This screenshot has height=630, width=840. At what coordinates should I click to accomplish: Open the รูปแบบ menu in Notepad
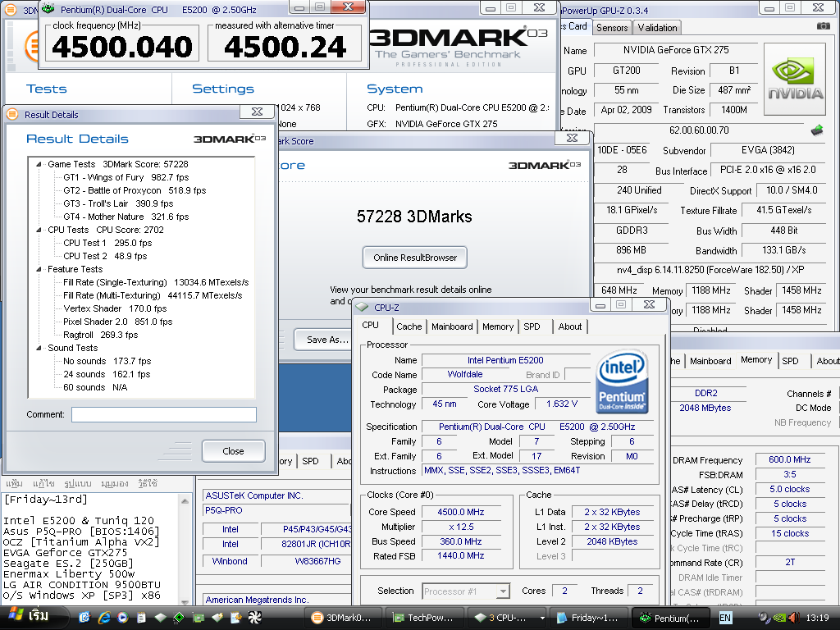click(78, 483)
